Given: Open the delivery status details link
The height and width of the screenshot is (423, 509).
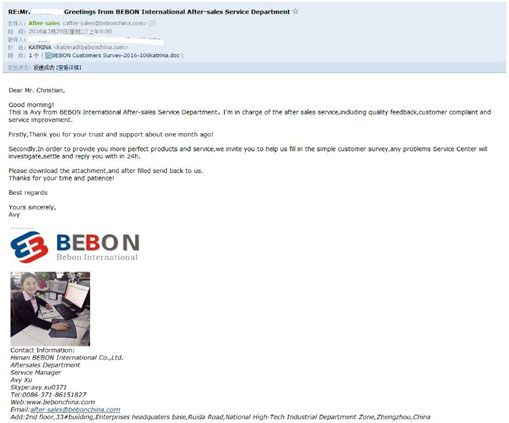Looking at the screenshot, I should (x=69, y=68).
